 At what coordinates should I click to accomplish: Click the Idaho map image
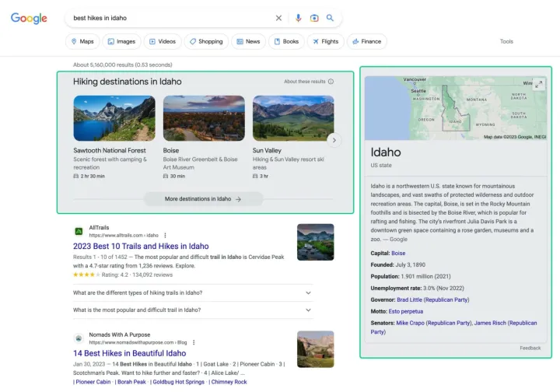click(x=456, y=108)
